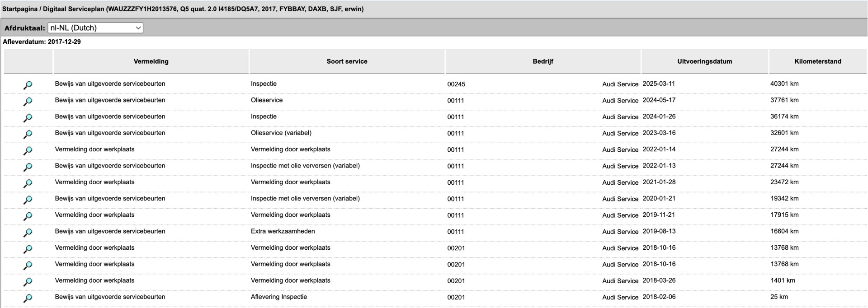Image resolution: width=868 pixels, height=308 pixels.
Task: Select date 2021-01-28
Action: click(x=659, y=182)
